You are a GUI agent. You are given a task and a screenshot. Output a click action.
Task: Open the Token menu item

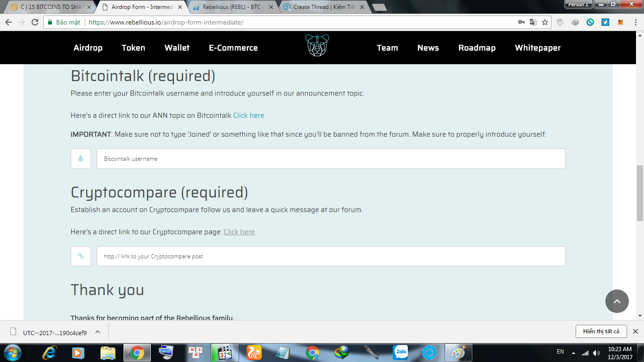tap(133, 48)
